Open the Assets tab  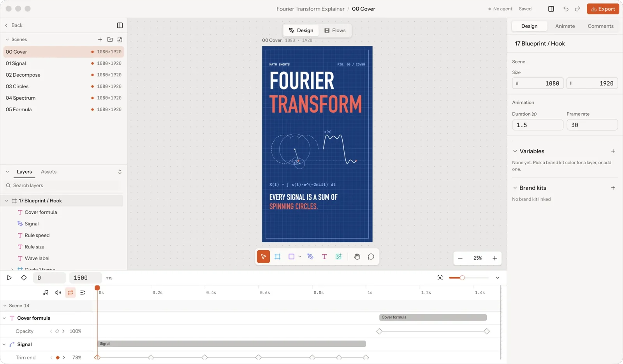49,172
